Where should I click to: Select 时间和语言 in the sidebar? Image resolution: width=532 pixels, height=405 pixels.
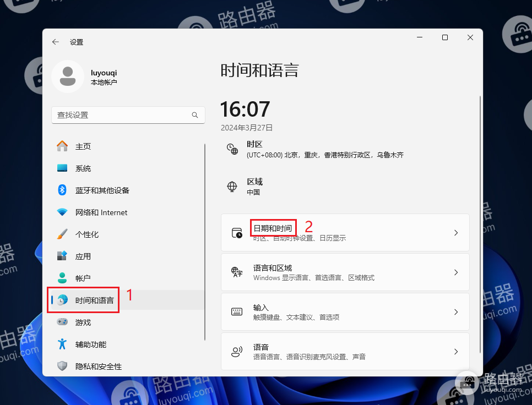click(127, 300)
